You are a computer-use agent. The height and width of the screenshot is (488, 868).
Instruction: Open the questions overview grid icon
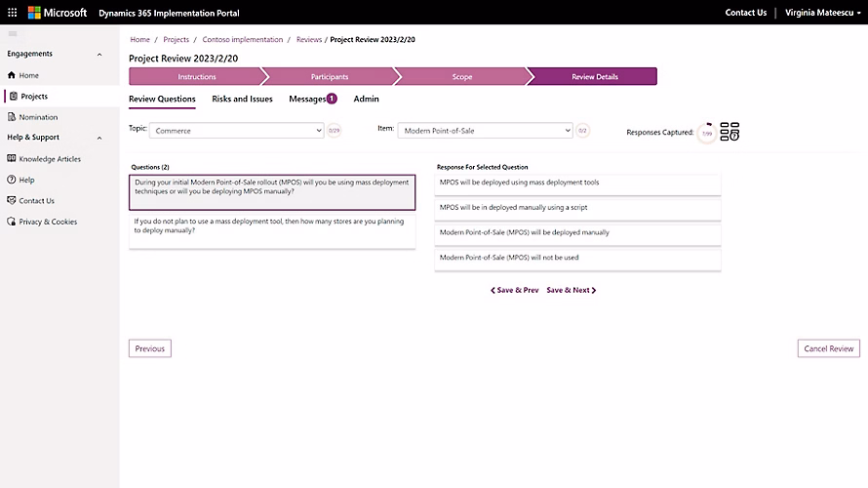(730, 132)
